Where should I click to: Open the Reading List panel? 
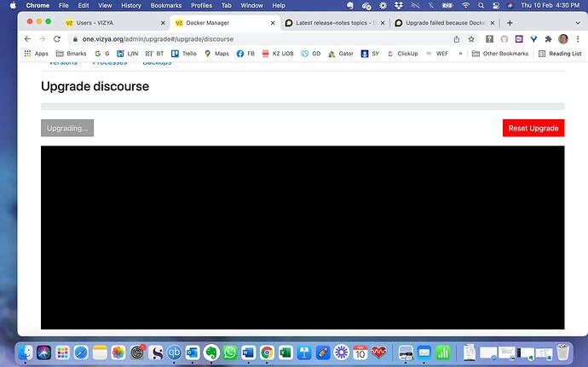(560, 54)
